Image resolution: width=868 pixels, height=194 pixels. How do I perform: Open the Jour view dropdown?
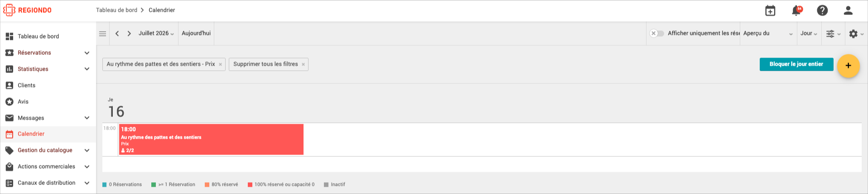click(x=809, y=34)
